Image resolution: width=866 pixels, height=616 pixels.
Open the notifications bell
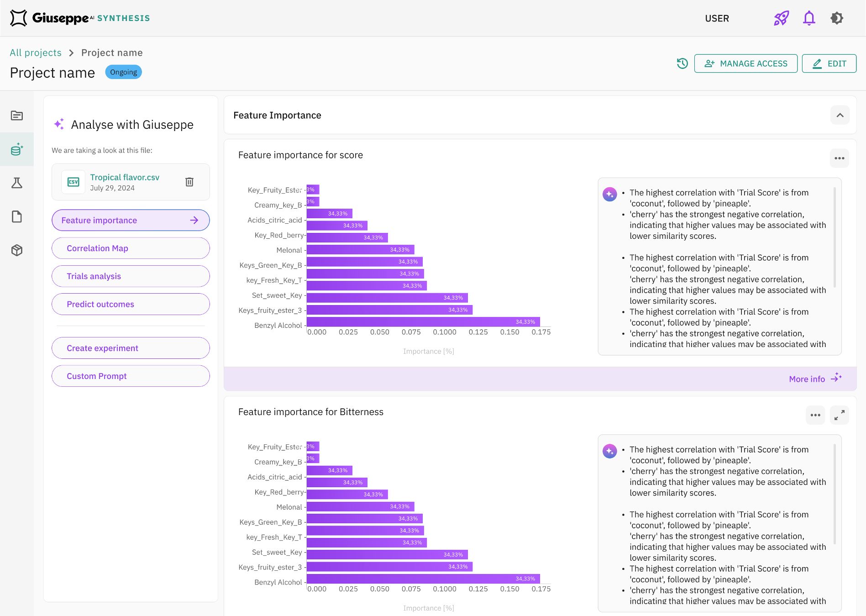[x=809, y=18]
